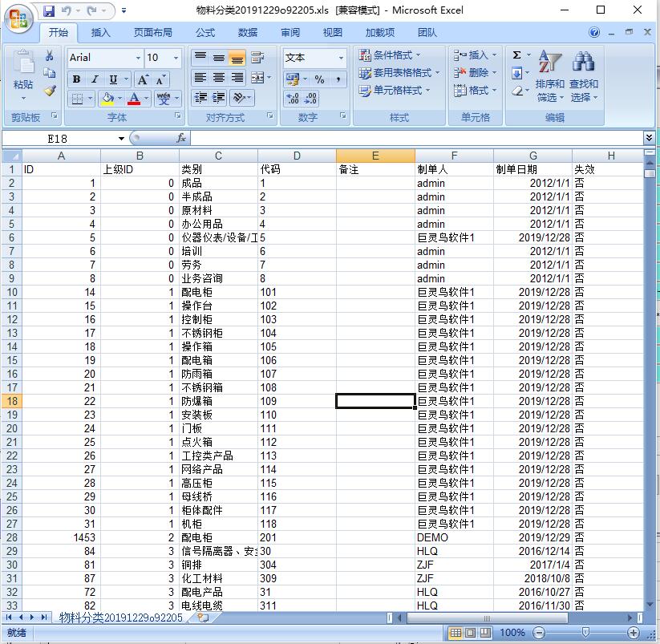
Task: Click the Name Box showing E18
Action: (63, 138)
